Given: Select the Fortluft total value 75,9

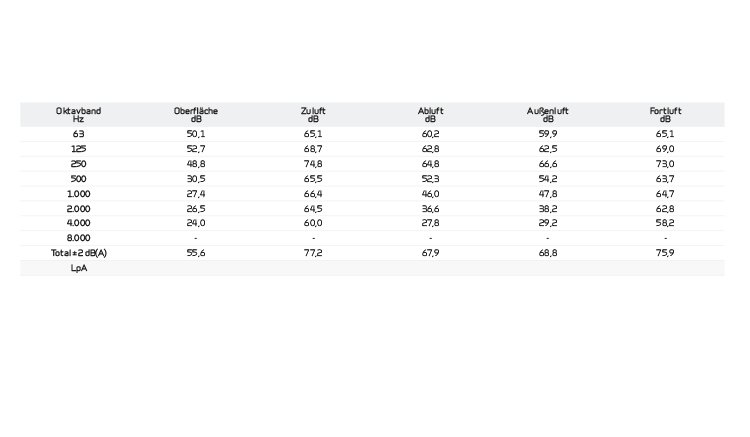Looking at the screenshot, I should pos(665,253).
